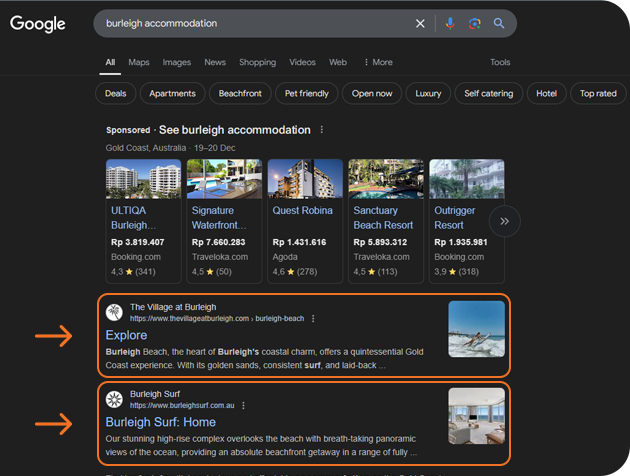The image size is (630, 476).
Task: Switch to the Shopping tab
Action: (258, 62)
